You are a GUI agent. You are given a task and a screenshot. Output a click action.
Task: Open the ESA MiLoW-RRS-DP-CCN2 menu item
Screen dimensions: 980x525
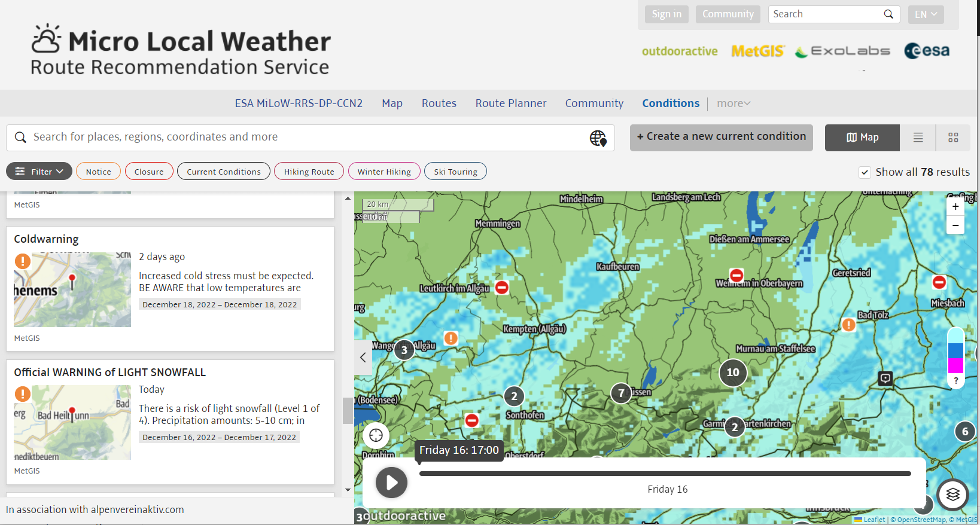(x=299, y=103)
